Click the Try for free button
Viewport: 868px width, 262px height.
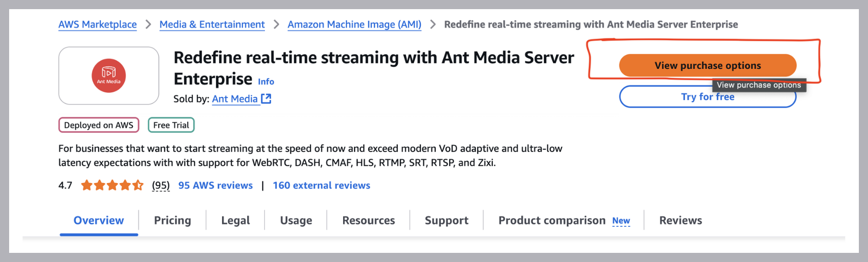coord(708,97)
